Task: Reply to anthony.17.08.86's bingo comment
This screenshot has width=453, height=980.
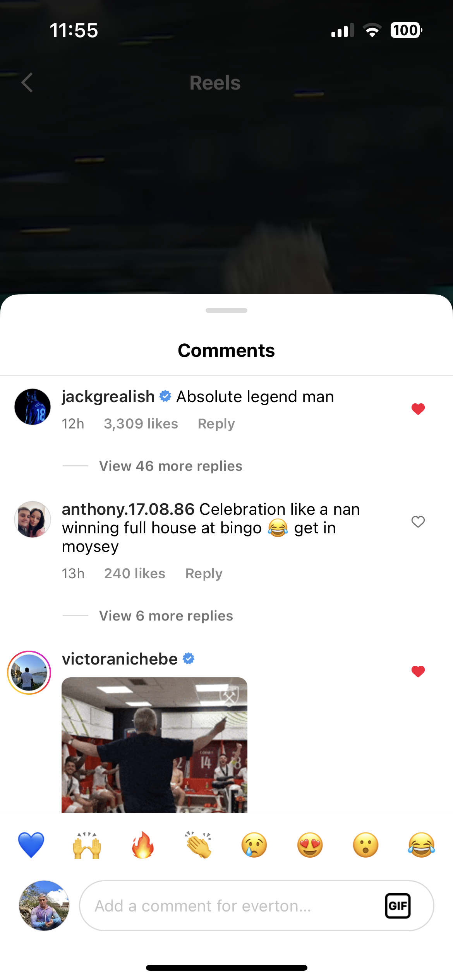Action: pyautogui.click(x=204, y=574)
